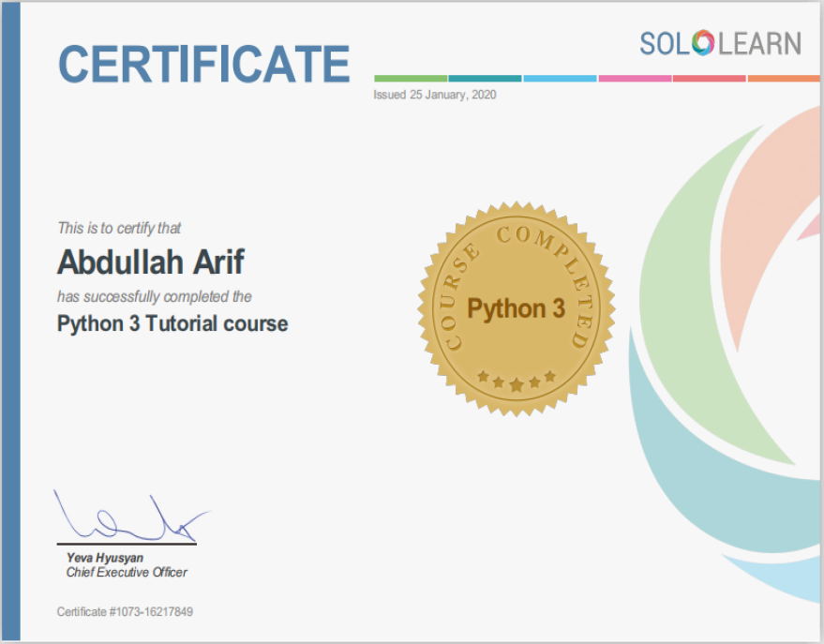Click the 'Issued 25 January, 2020' date
The image size is (824, 644).
tap(435, 95)
